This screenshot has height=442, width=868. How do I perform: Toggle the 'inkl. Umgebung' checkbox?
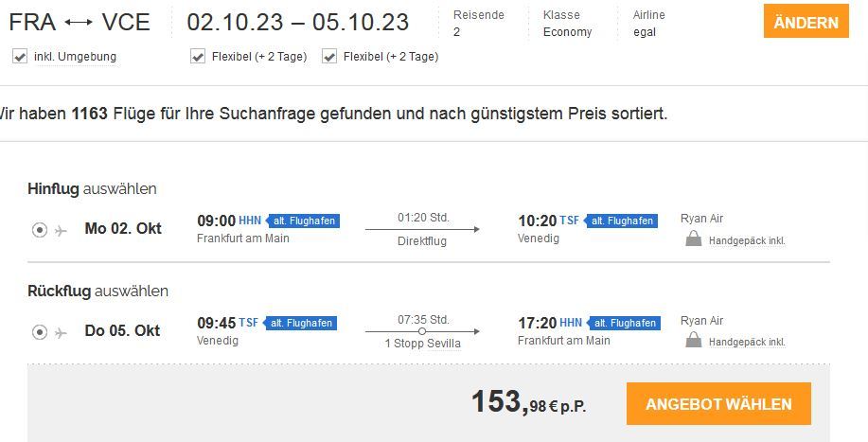click(x=20, y=57)
